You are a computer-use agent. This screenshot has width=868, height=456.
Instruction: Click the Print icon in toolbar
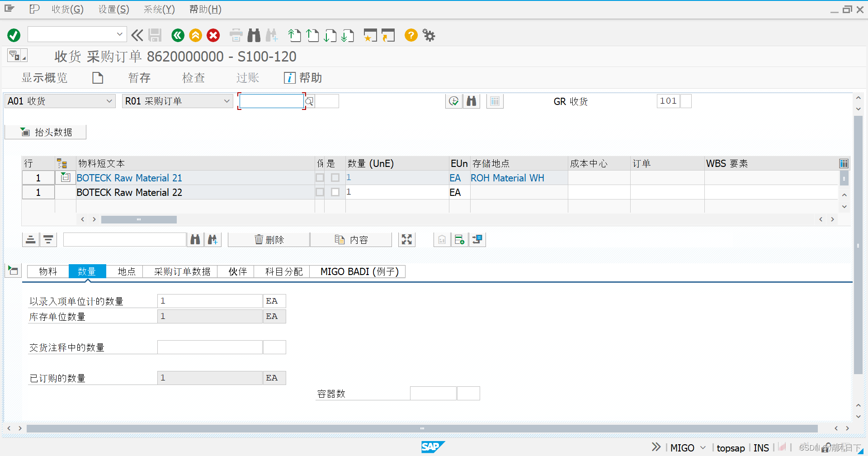[236, 35]
